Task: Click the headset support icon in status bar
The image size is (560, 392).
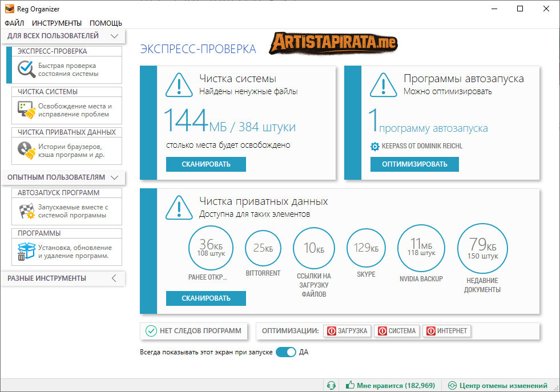Action: pyautogui.click(x=331, y=385)
